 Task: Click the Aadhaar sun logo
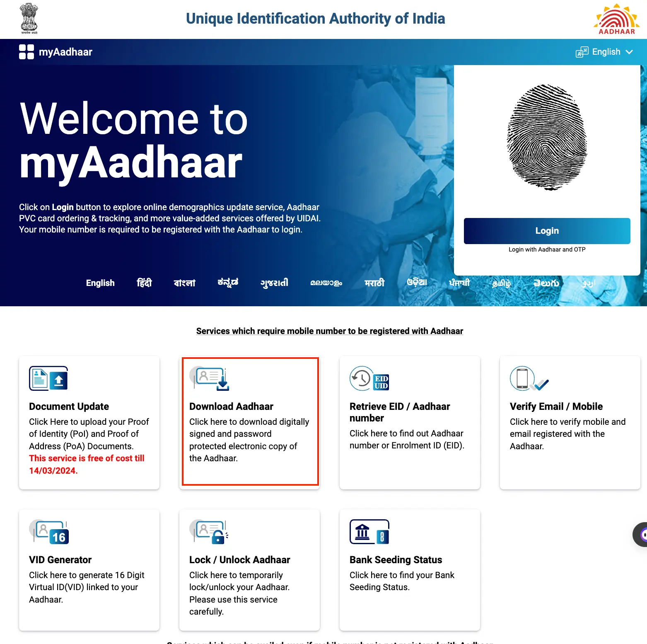click(617, 19)
